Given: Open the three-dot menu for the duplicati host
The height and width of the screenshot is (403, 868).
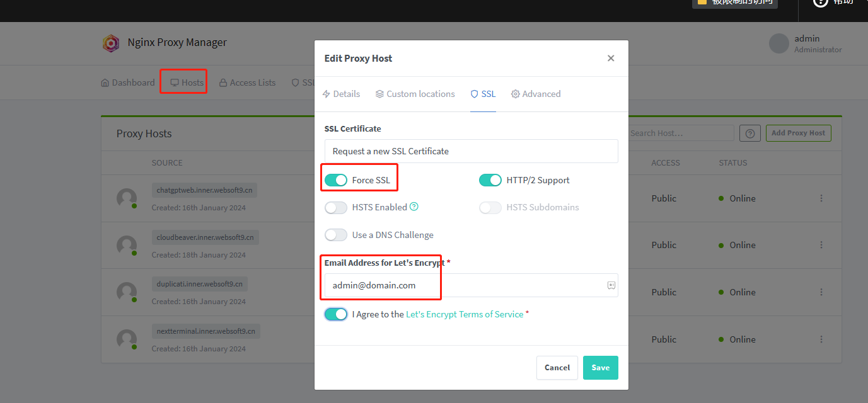Looking at the screenshot, I should (x=821, y=292).
